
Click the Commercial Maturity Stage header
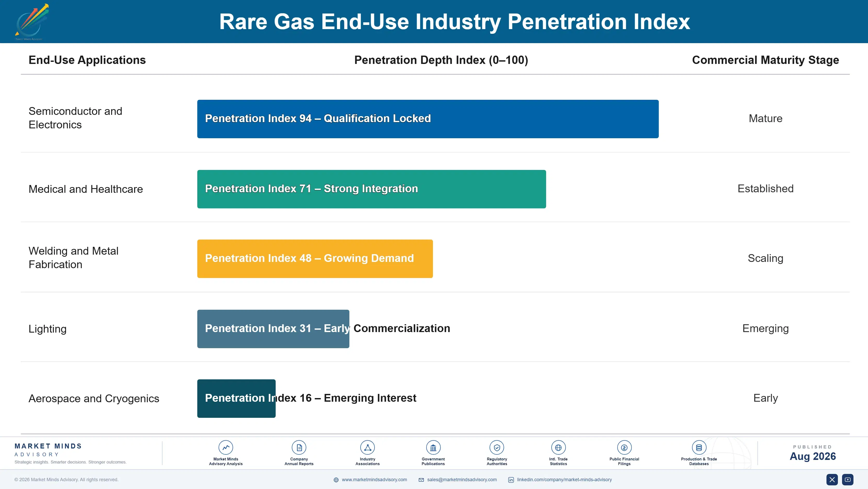[765, 60]
